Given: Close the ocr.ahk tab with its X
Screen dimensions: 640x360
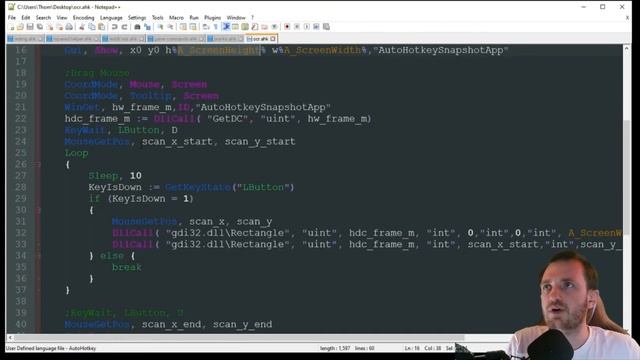Looking at the screenshot, I should pyautogui.click(x=273, y=39).
